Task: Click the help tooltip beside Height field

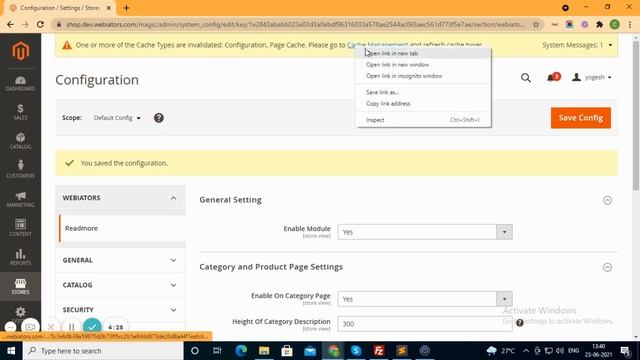Action: click(x=520, y=323)
